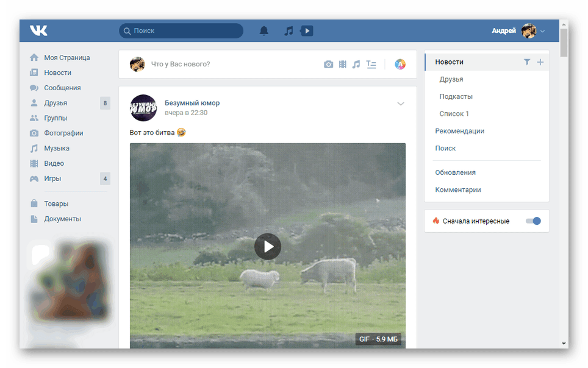Viewport: 588px width, 368px height.
Task: Click the note icon beside Музыка
Action: point(34,148)
